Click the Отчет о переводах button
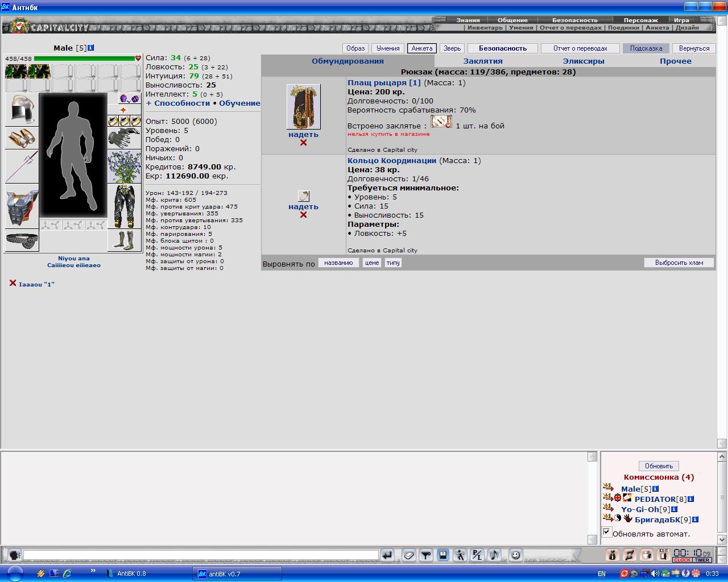 point(580,48)
